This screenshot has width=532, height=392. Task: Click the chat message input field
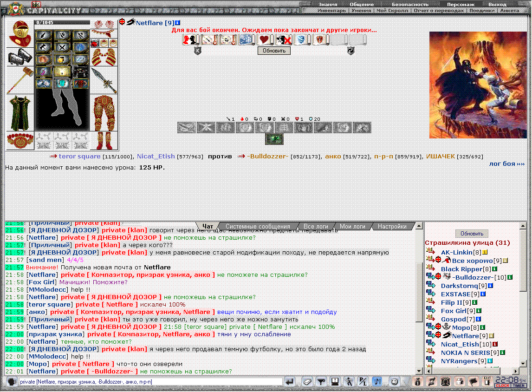pyautogui.click(x=150, y=382)
